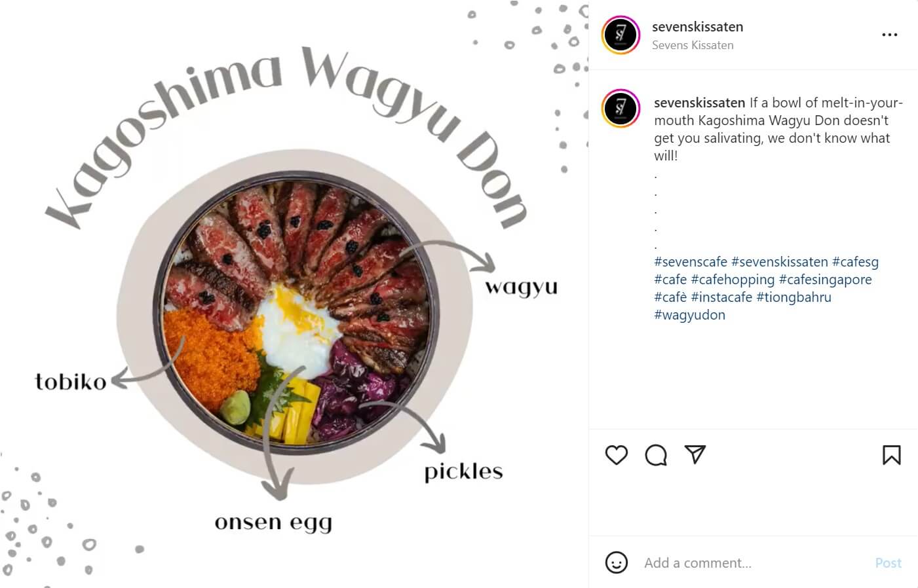Screen dimensions: 918x588
Task: Share the post with the paper plane icon
Action: tap(695, 454)
